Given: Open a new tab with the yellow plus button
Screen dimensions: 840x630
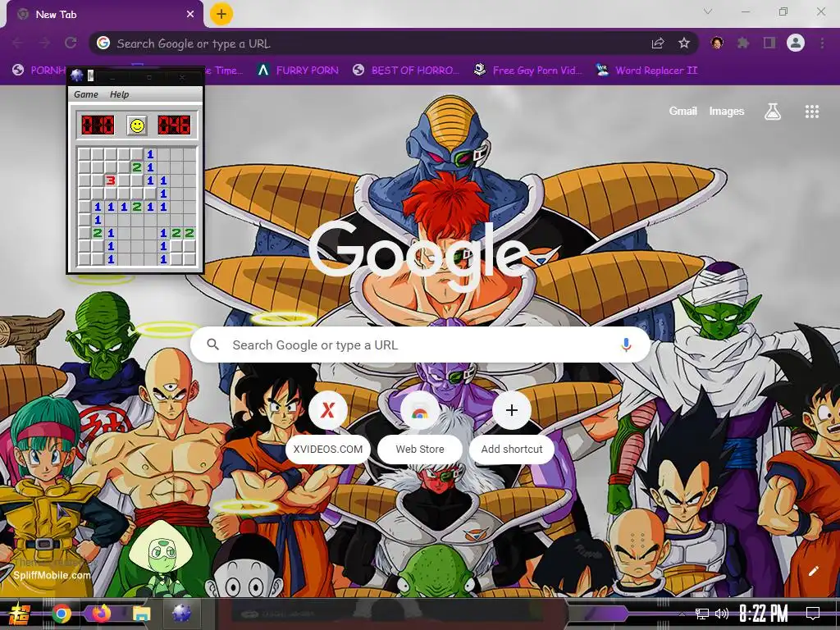Looking at the screenshot, I should 221,14.
